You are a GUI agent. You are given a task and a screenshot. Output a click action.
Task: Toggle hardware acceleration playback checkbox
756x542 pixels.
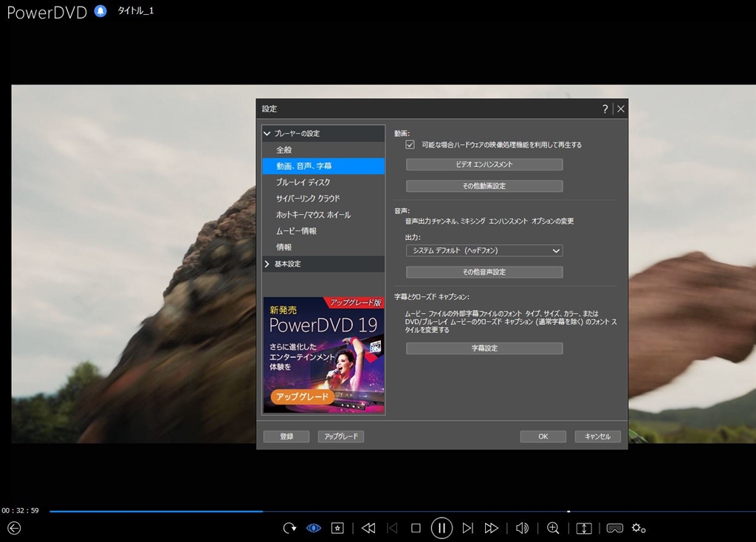[410, 145]
